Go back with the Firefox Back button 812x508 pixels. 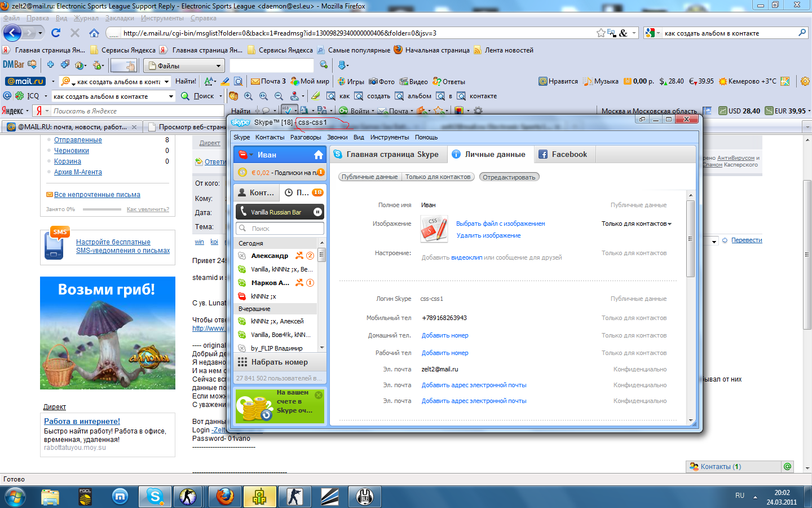point(12,33)
